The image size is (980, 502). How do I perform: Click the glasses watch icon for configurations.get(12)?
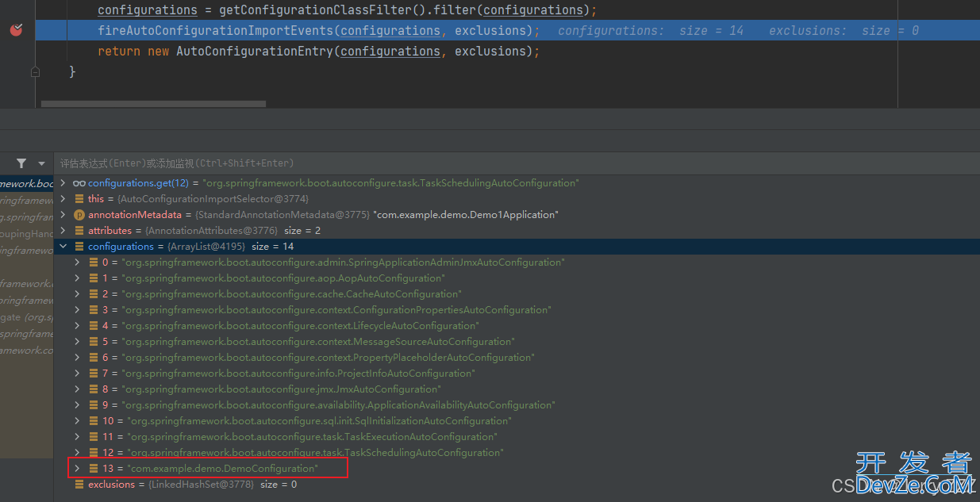click(79, 183)
